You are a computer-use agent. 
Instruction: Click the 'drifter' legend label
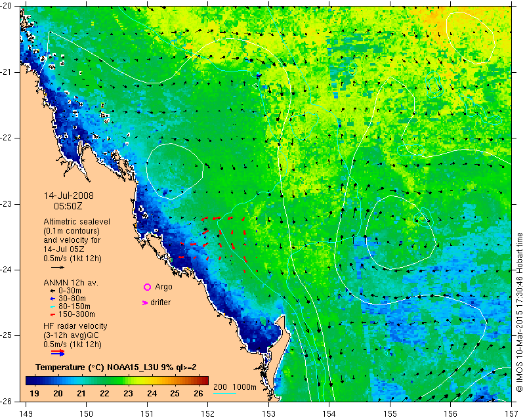click(x=160, y=303)
